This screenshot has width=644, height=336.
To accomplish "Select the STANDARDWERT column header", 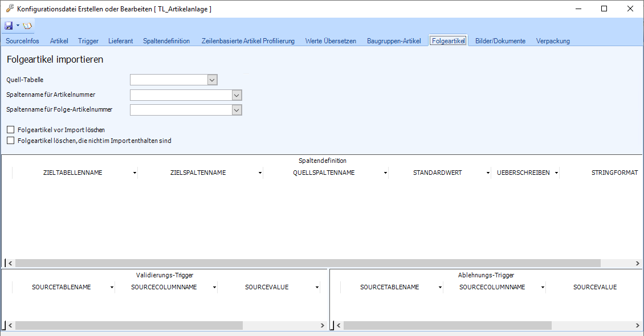I will pos(437,173).
